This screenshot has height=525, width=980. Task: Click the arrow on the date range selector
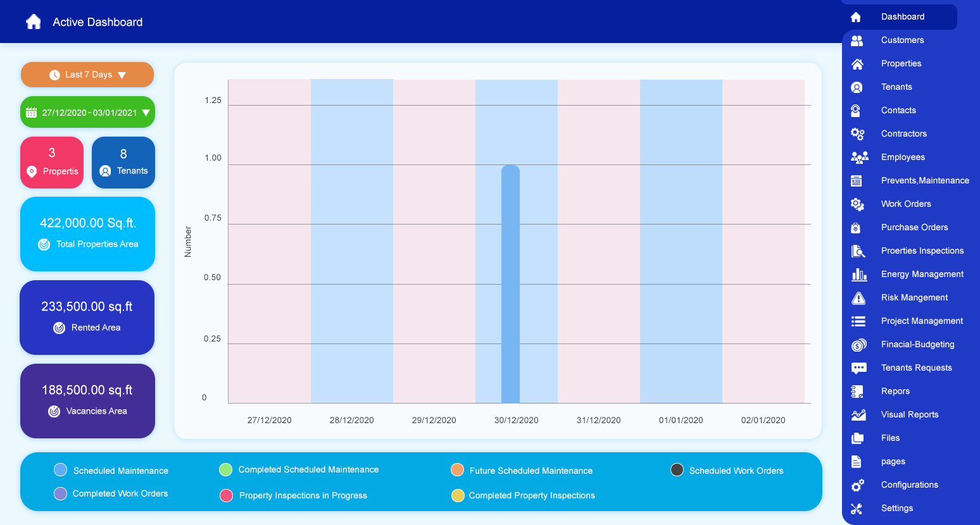146,113
